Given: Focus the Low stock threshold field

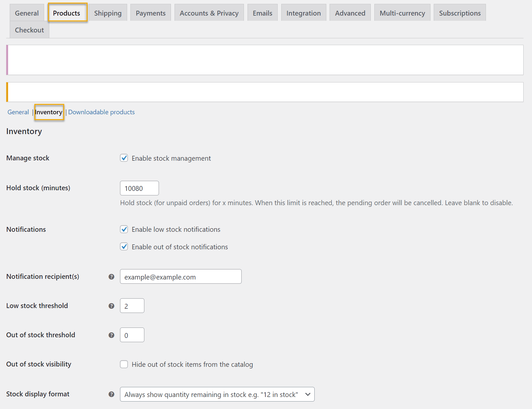Looking at the screenshot, I should pyautogui.click(x=132, y=306).
